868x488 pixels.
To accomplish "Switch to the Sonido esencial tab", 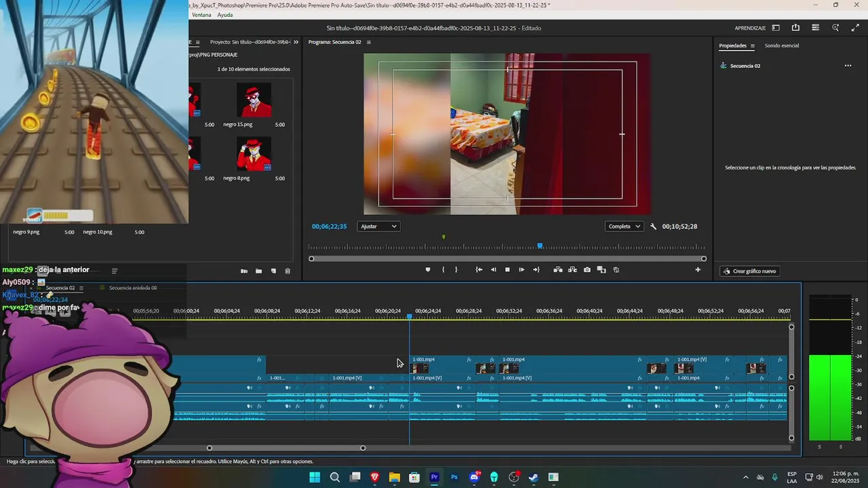I will pos(782,45).
